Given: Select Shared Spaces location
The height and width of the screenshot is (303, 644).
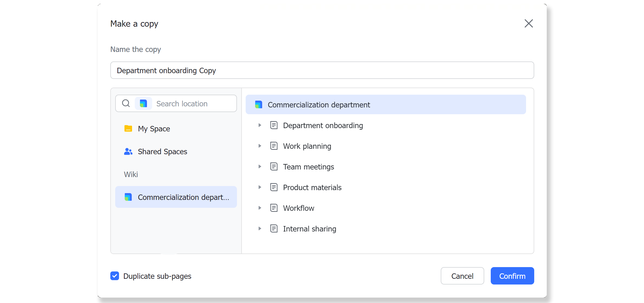Looking at the screenshot, I should pyautogui.click(x=162, y=151).
